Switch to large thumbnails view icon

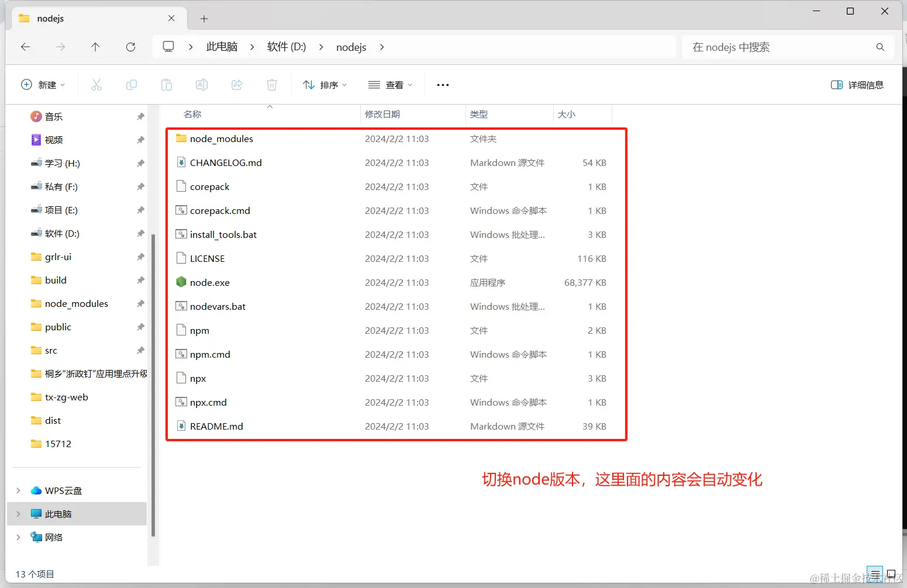coord(891,574)
